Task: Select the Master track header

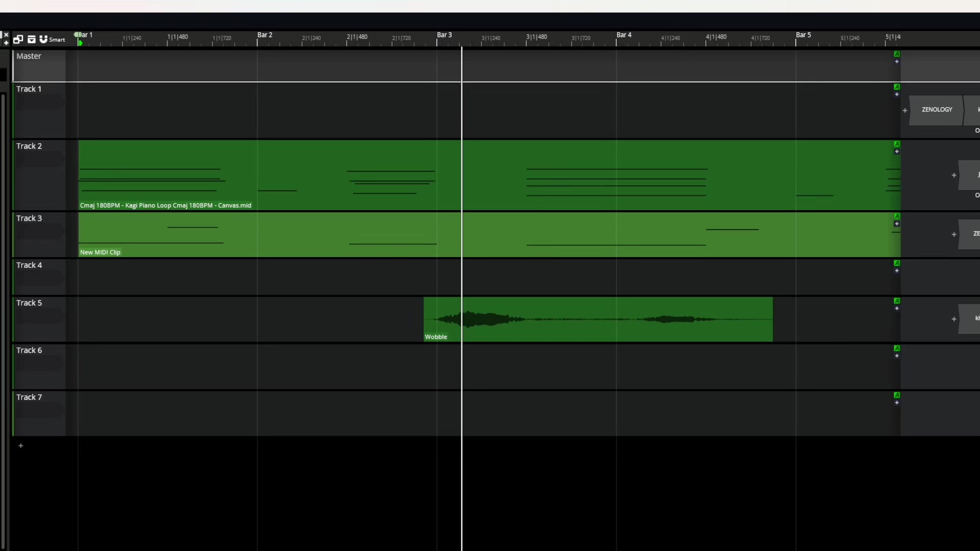Action: (x=39, y=65)
